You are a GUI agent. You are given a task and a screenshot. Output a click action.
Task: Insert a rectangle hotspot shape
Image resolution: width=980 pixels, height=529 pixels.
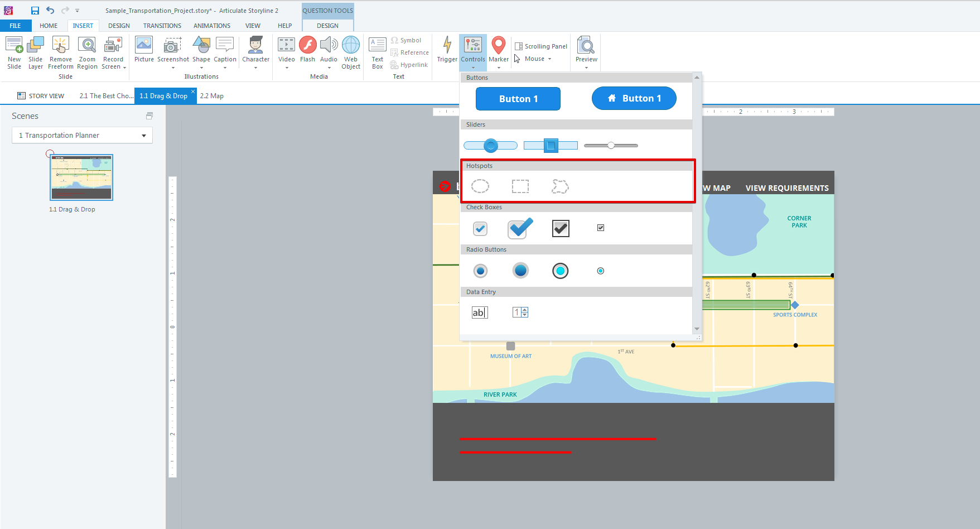click(x=520, y=186)
